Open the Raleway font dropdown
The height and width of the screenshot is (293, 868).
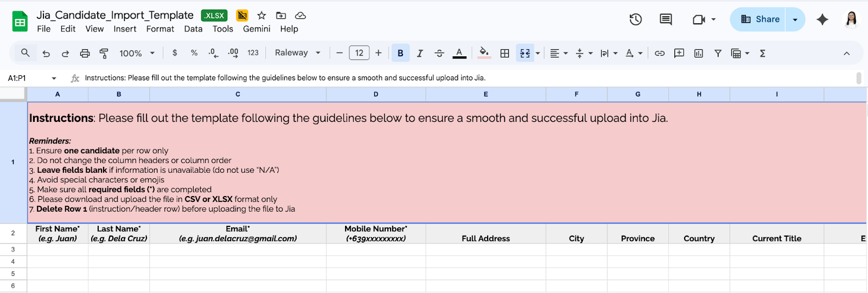(297, 53)
